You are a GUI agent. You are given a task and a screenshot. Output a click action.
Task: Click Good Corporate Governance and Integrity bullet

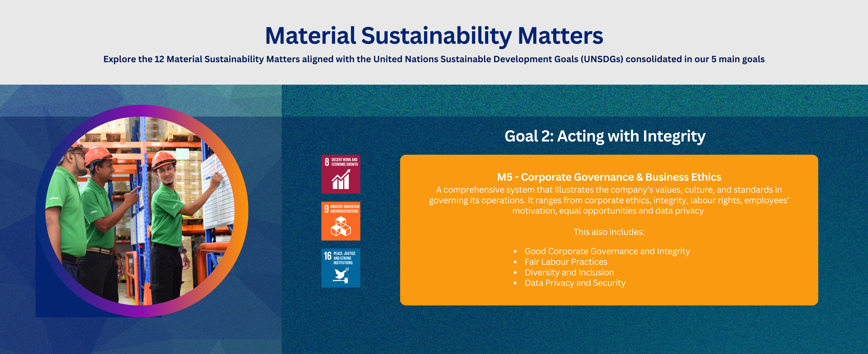click(x=607, y=251)
